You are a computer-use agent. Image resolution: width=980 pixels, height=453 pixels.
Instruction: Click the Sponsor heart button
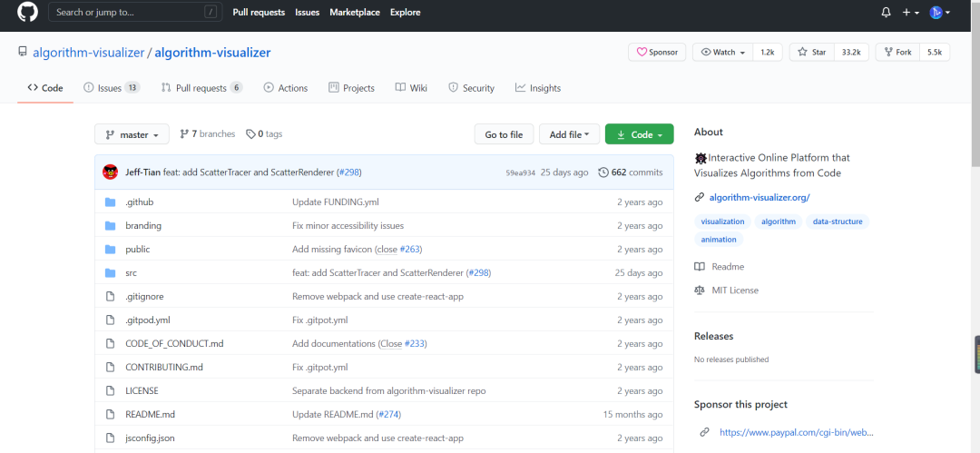657,53
